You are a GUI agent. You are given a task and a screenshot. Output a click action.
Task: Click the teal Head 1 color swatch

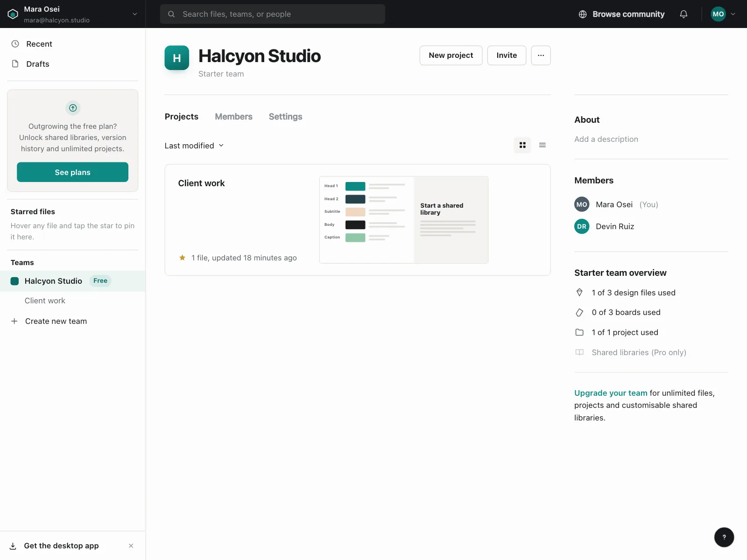(x=355, y=186)
